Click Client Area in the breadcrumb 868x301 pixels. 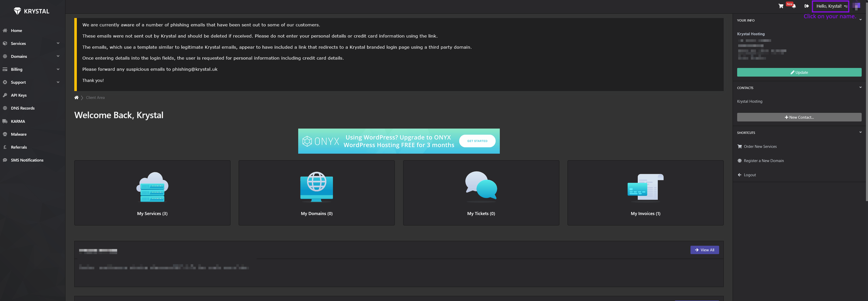[x=95, y=98]
